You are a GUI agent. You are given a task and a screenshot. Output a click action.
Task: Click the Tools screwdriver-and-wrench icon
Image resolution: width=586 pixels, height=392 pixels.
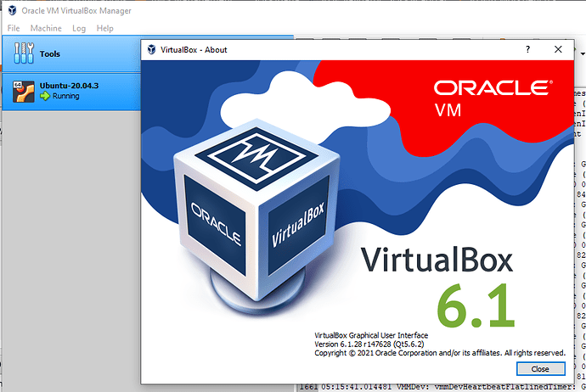click(x=24, y=53)
